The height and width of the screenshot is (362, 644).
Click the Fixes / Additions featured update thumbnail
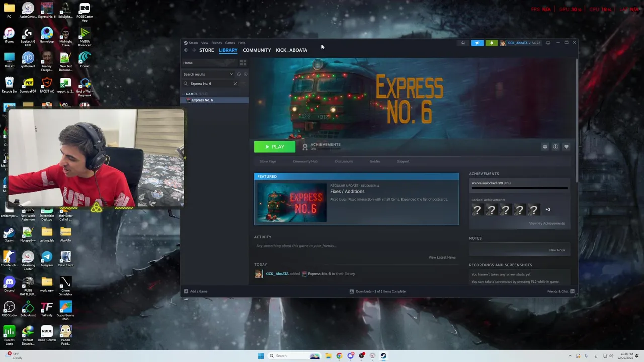coord(291,203)
